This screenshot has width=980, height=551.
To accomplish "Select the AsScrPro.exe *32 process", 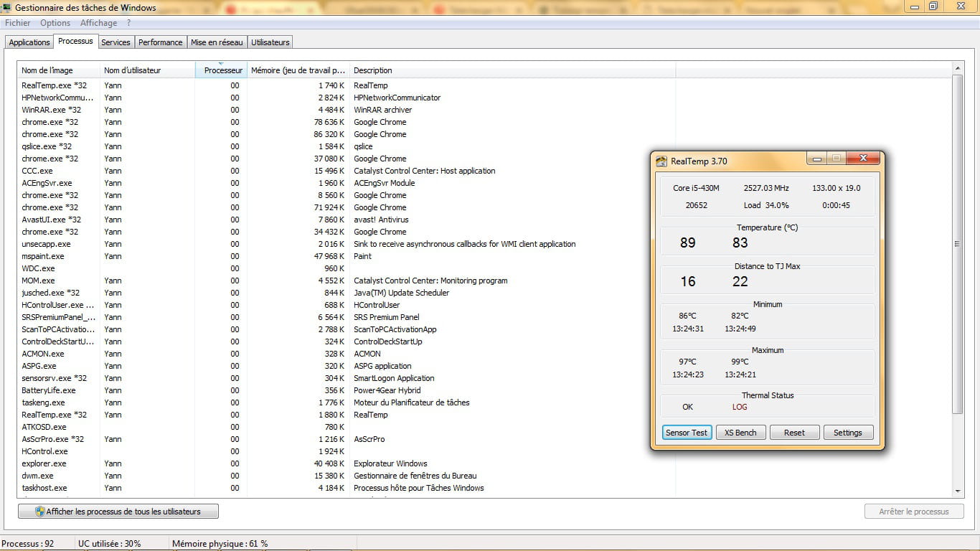I will pos(347,439).
